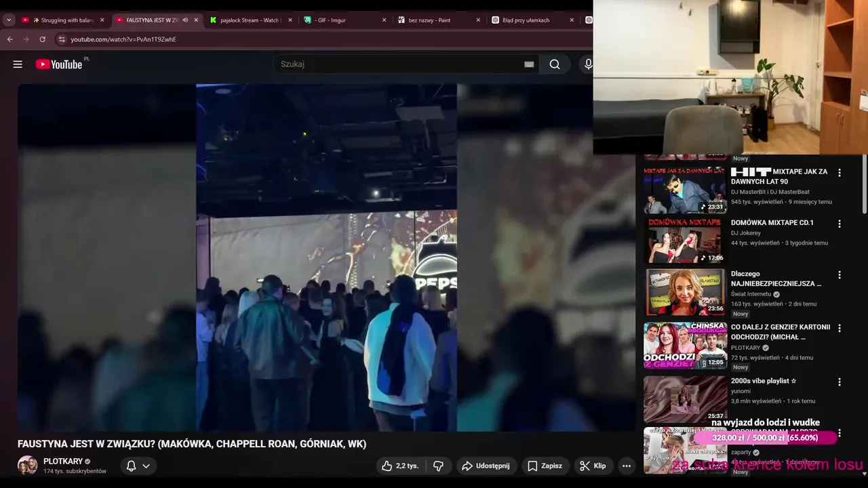The width and height of the screenshot is (868, 488).
Task: Click the search magnifier button
Action: click(x=555, y=64)
